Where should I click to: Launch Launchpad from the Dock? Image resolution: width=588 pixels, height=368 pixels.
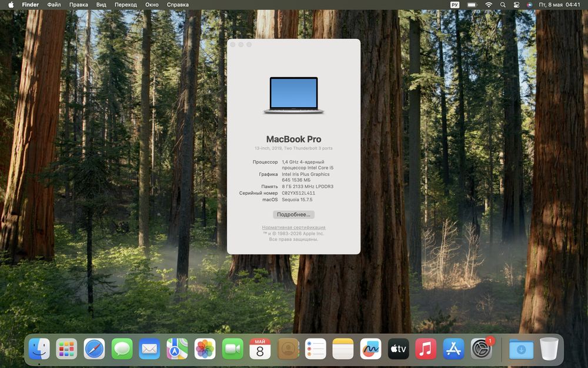67,349
